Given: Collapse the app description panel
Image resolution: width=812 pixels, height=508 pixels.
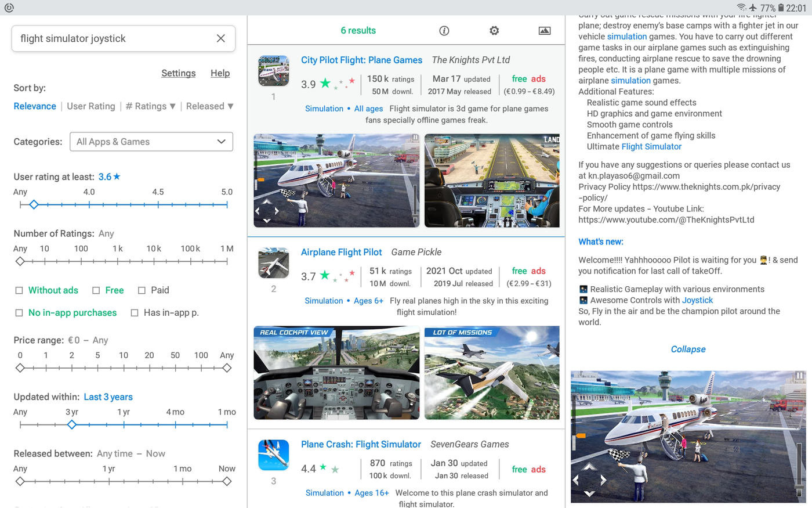Looking at the screenshot, I should click(x=688, y=349).
